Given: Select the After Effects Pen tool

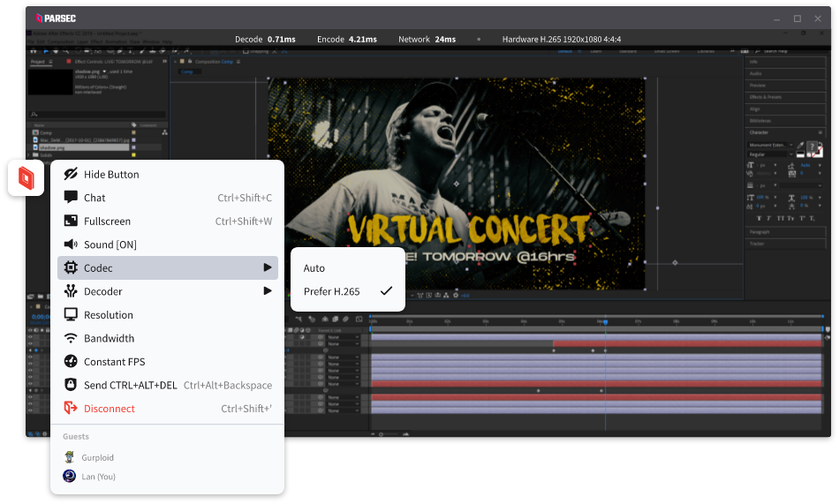Looking at the screenshot, I should (120, 51).
